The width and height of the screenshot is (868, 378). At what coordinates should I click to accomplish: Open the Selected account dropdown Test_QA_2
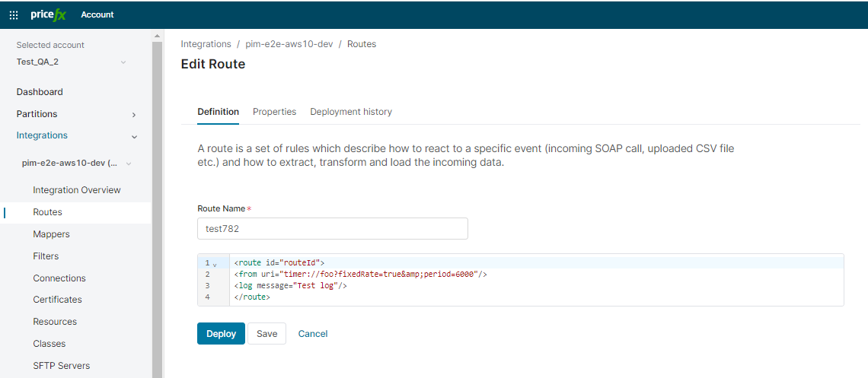pyautogui.click(x=72, y=62)
